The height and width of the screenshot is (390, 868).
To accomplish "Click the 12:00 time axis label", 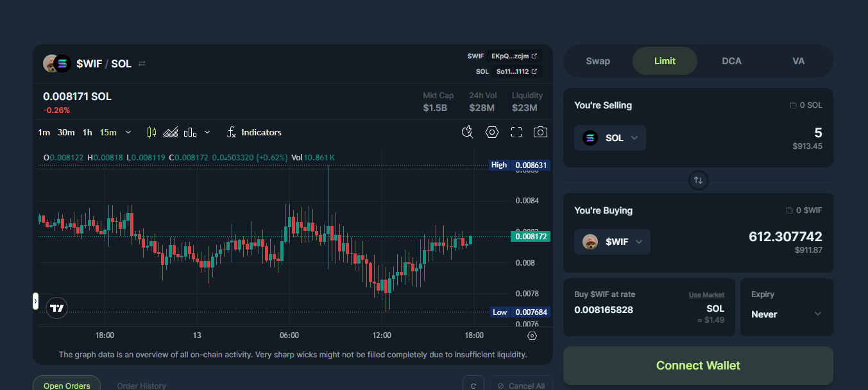I will (x=382, y=335).
